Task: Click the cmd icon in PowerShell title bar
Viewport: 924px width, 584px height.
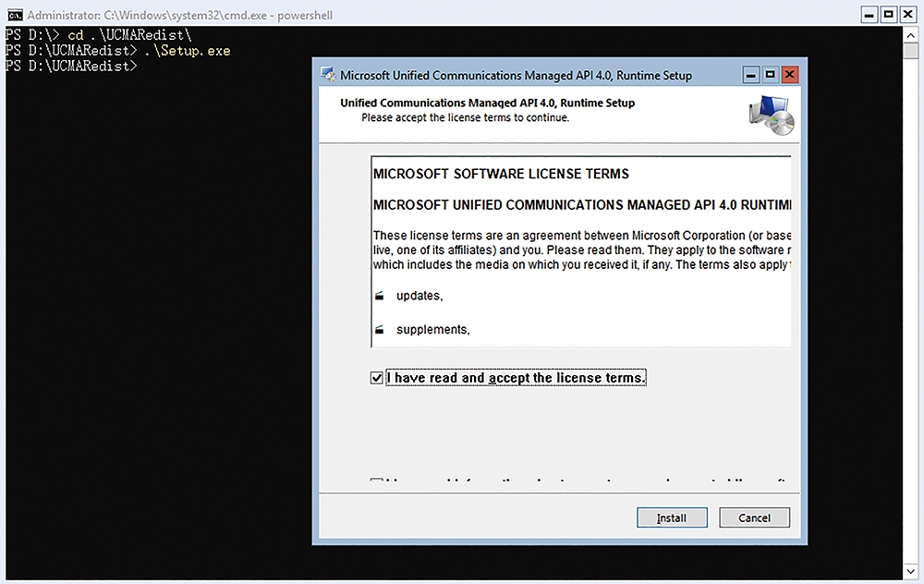Action: pos(15,15)
